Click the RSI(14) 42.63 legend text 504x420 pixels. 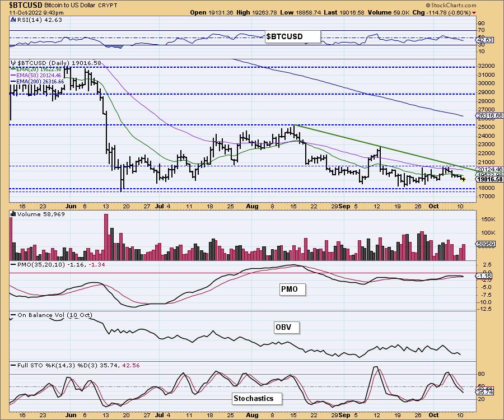point(39,20)
